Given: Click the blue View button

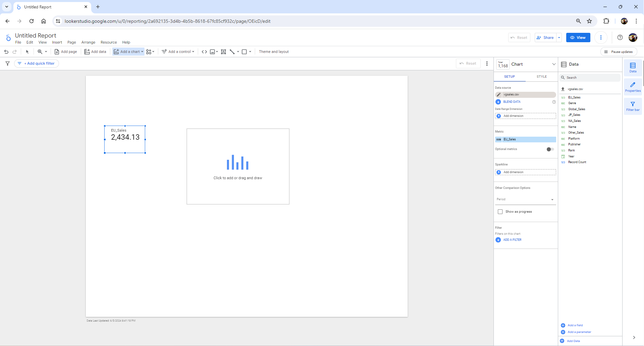Looking at the screenshot, I should tap(578, 38).
